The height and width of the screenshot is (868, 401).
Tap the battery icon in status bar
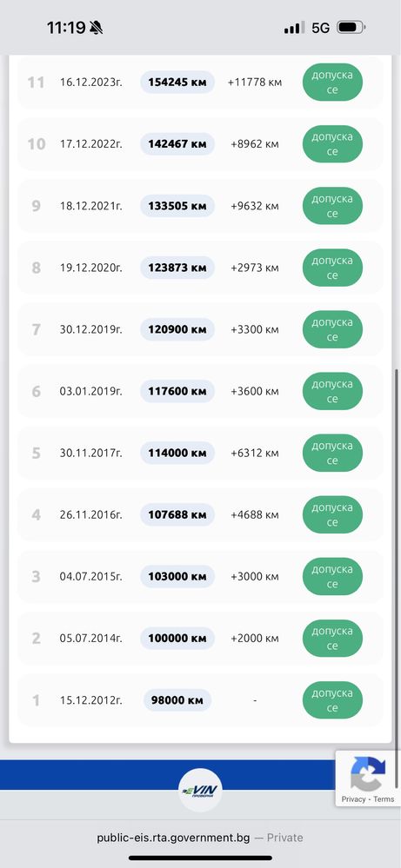[x=351, y=27]
